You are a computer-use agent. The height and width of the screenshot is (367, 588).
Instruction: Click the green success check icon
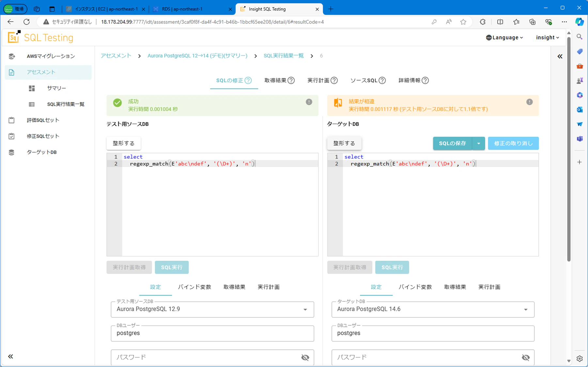(x=117, y=103)
